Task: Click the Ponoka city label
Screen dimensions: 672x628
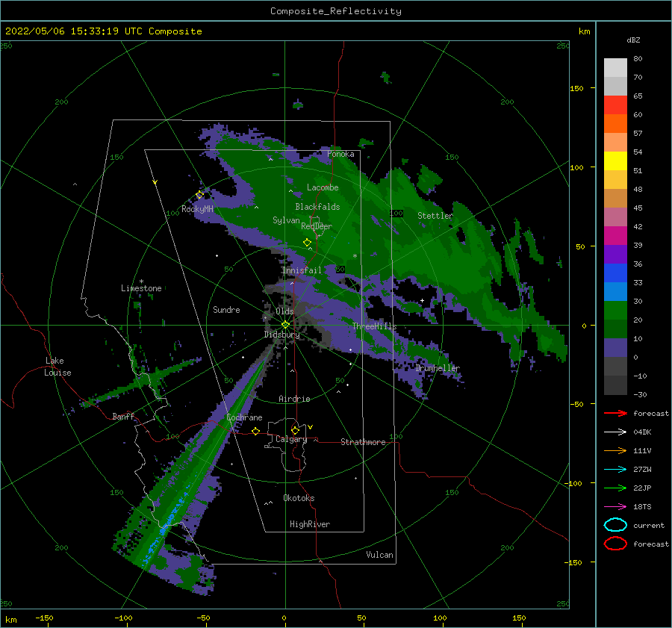Action: (x=340, y=154)
